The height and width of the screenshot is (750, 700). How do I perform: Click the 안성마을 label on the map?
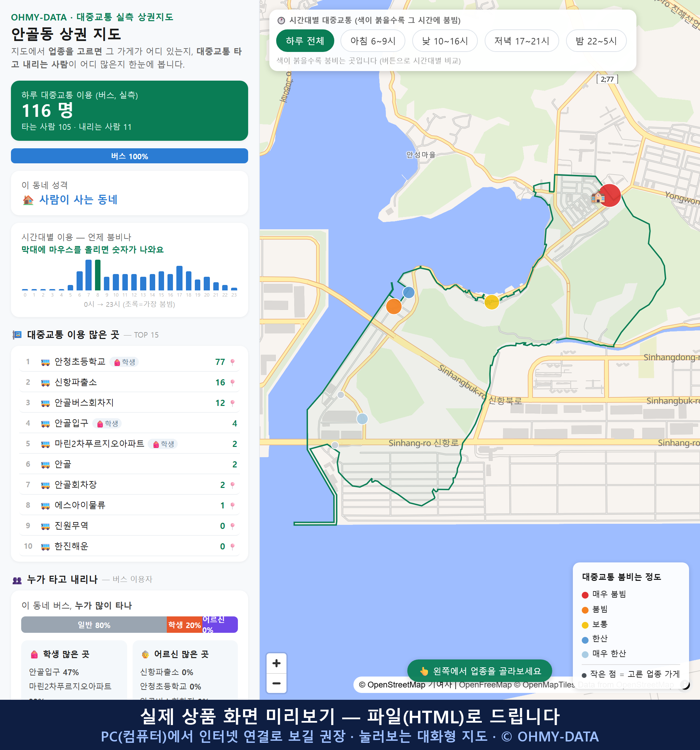(x=421, y=155)
